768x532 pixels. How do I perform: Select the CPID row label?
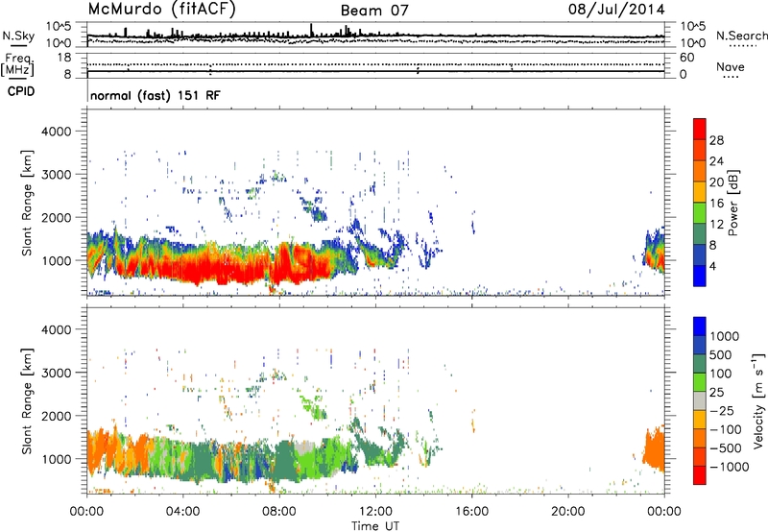20,91
